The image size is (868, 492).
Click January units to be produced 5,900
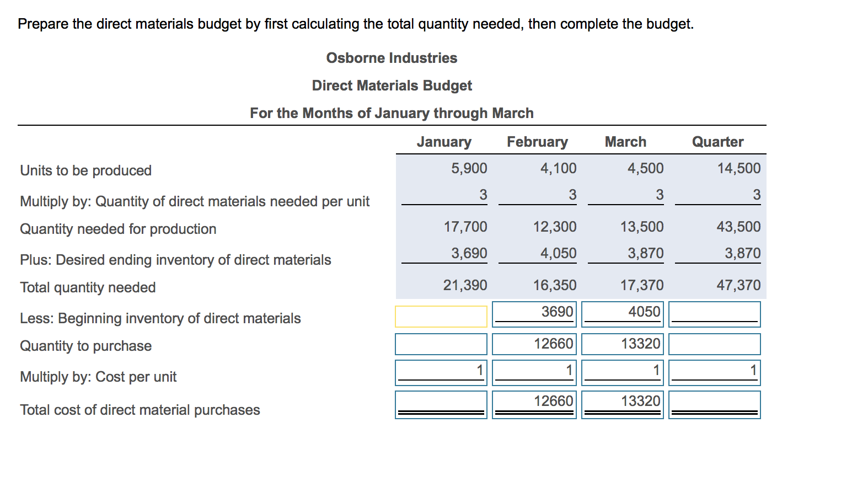click(x=469, y=168)
